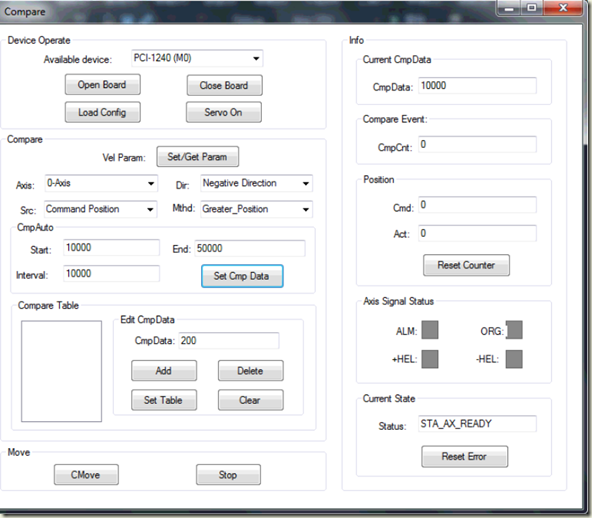Click the Delete button
Viewport: 592px width, 518px height.
pos(251,371)
